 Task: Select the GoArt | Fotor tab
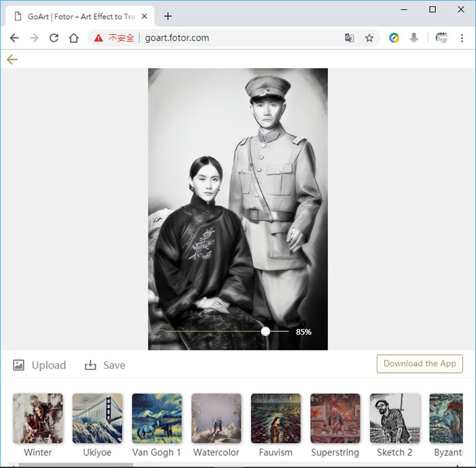click(80, 16)
